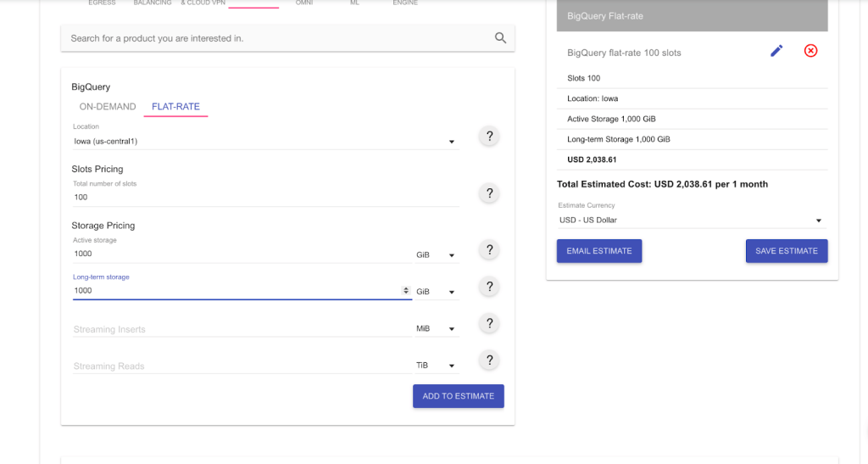Click the EMAIL ESTIMATE button
Viewport: 868px width, 464px height.
(599, 251)
